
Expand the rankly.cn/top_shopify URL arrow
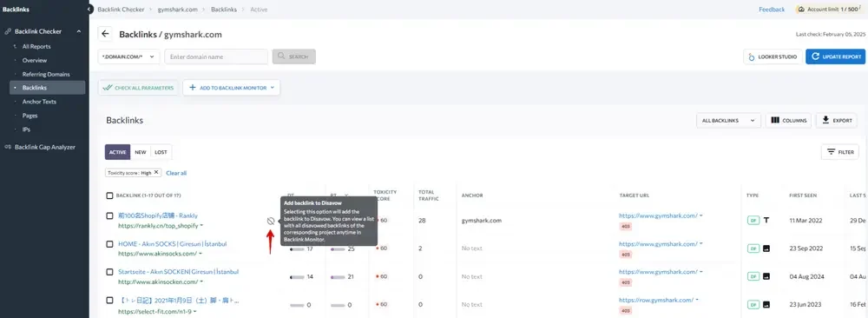click(x=201, y=226)
